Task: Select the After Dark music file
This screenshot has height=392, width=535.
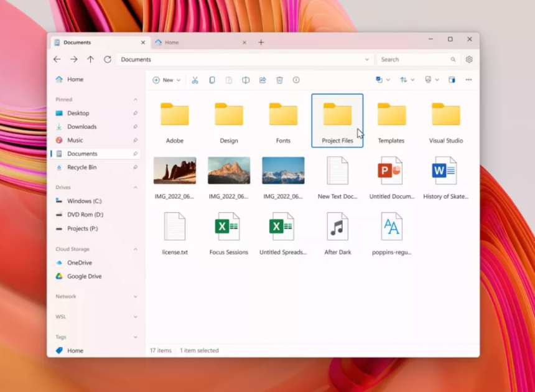Action: point(337,233)
